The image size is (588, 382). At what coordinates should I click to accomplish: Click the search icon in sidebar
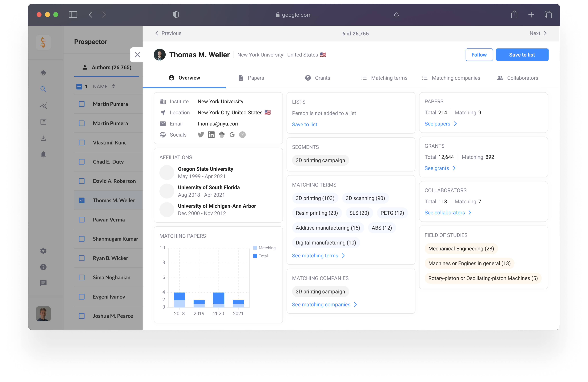pos(43,89)
